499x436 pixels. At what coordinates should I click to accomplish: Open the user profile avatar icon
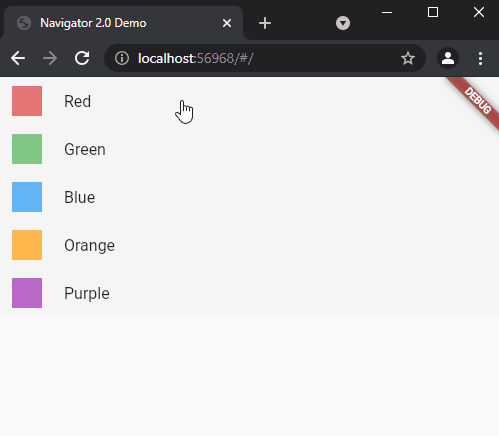(x=448, y=58)
